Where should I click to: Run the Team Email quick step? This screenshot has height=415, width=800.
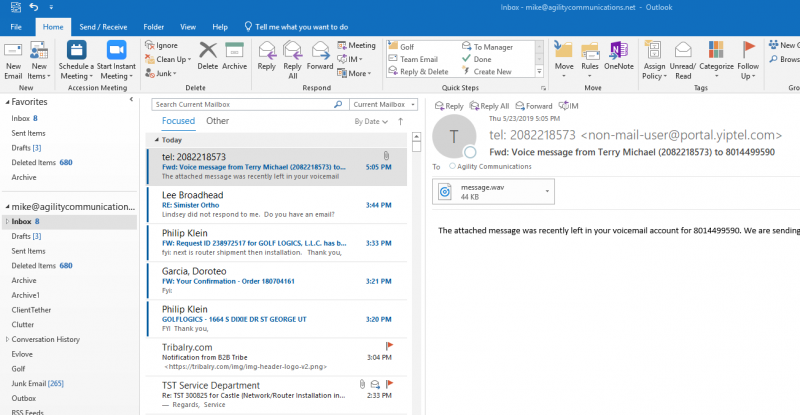coord(413,59)
